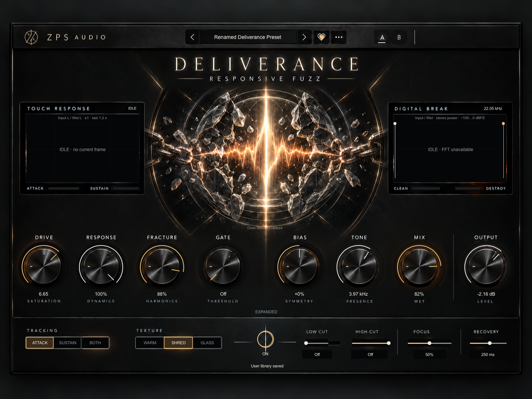Image resolution: width=532 pixels, height=399 pixels.
Task: Select Warm texture mode
Action: coord(150,343)
